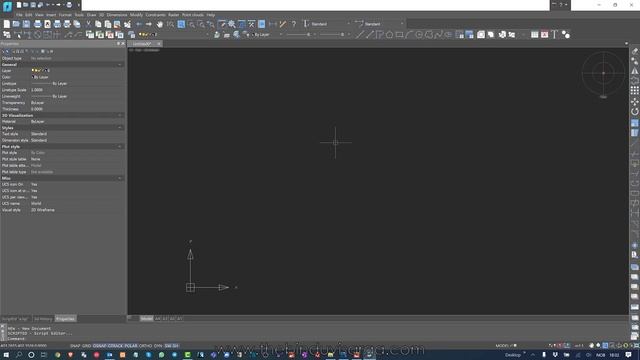Open the Dimensions menu
Image resolution: width=640 pixels, height=360 pixels.
(x=117, y=15)
